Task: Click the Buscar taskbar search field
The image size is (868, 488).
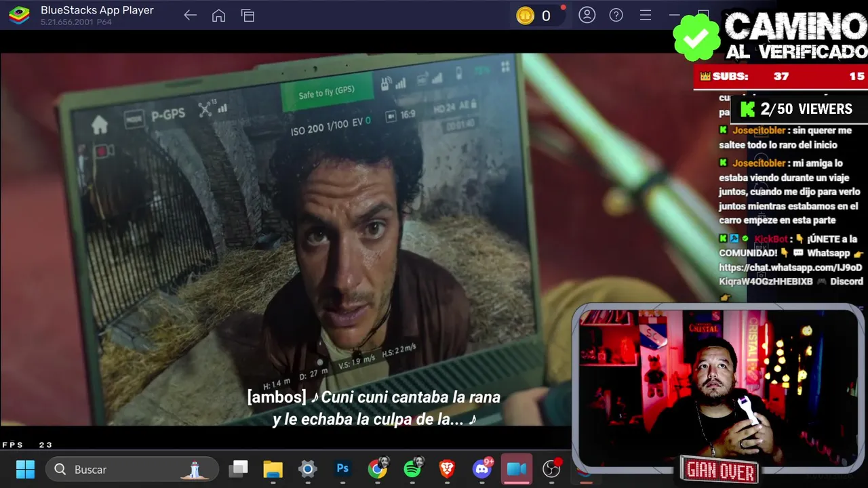Action: (132, 469)
